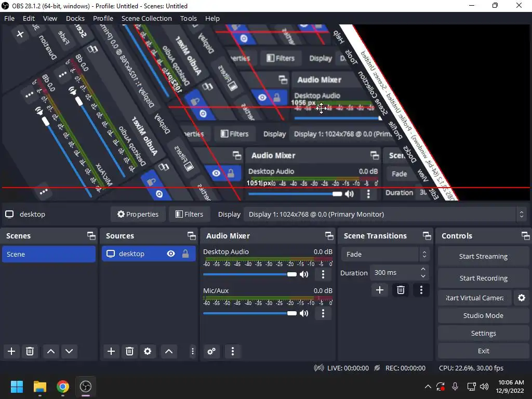The image size is (532, 399).
Task: Show hidden system tray icons chevron
Action: [428, 387]
